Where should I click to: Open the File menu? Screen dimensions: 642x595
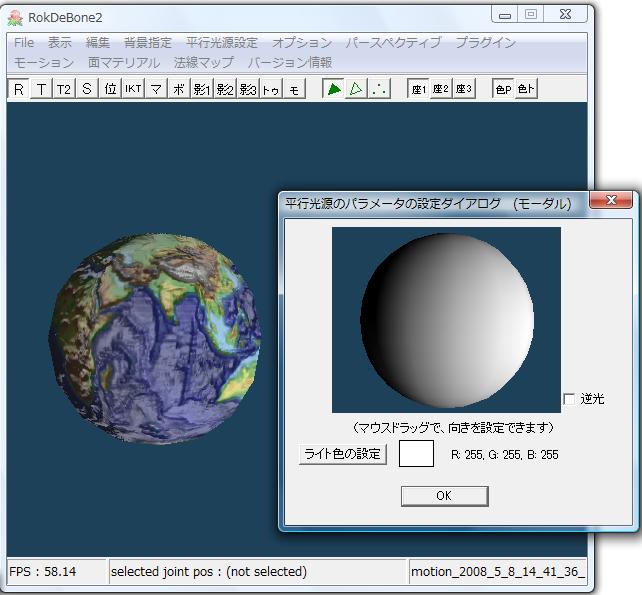click(24, 43)
